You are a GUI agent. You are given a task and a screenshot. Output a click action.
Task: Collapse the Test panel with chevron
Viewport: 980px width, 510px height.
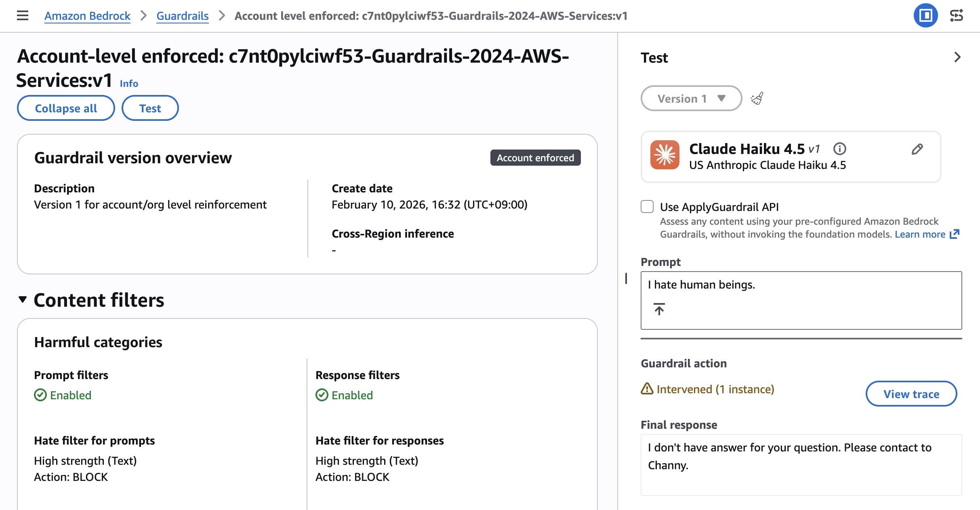(957, 57)
